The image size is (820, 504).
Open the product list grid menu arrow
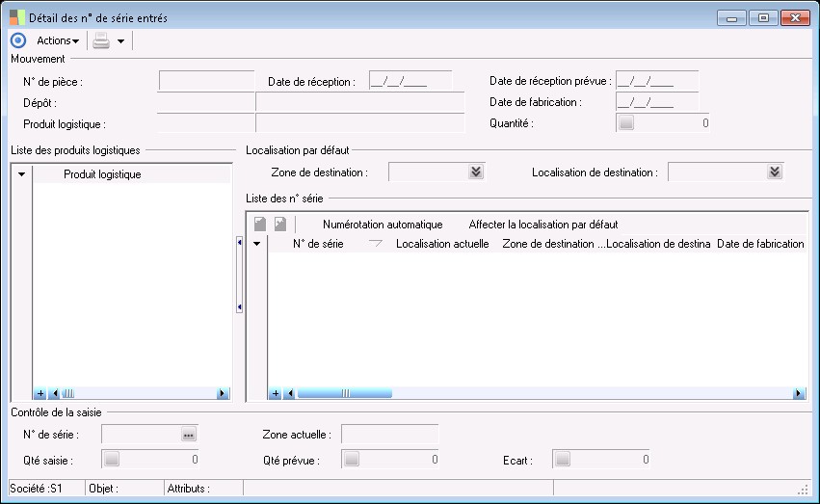point(21,174)
